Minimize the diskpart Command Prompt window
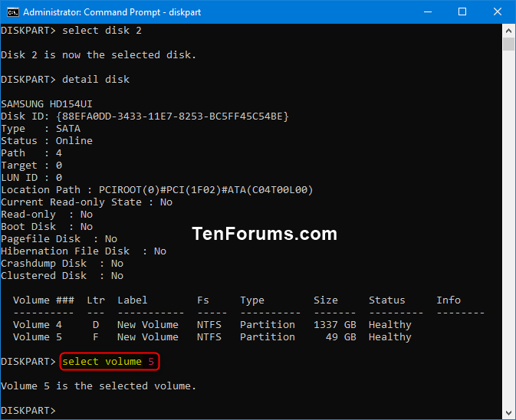This screenshot has width=516, height=420. pos(428,11)
